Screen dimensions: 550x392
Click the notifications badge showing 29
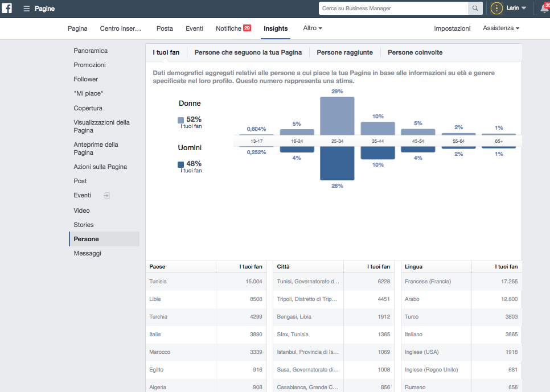click(x=247, y=28)
